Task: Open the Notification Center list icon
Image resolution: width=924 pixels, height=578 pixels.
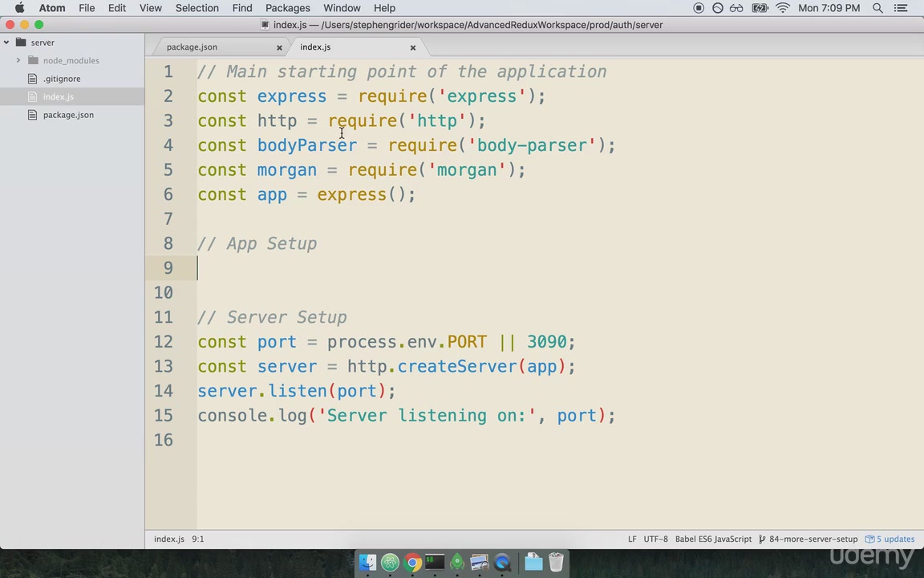Action: pyautogui.click(x=901, y=8)
